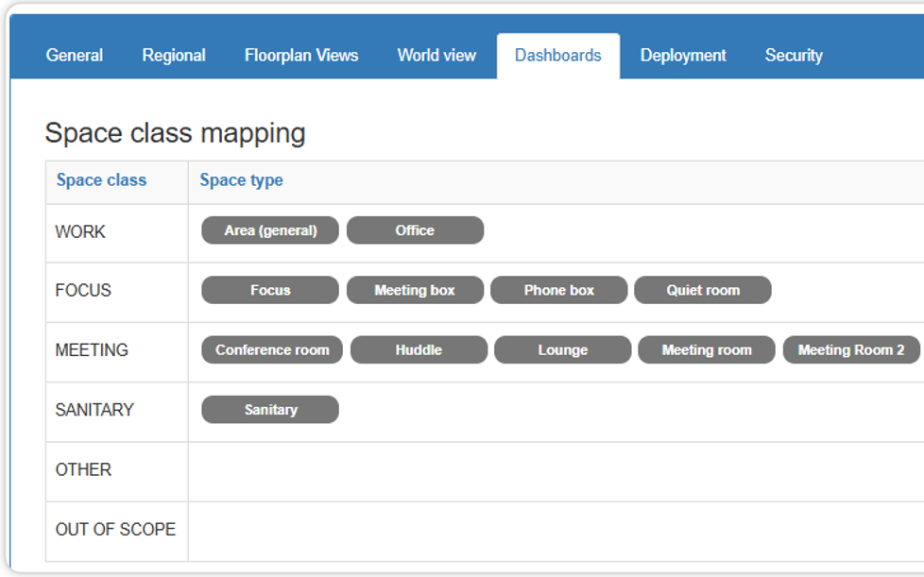Click the OUT OF SCOPE class label
The height and width of the screenshot is (577, 924).
(x=115, y=529)
